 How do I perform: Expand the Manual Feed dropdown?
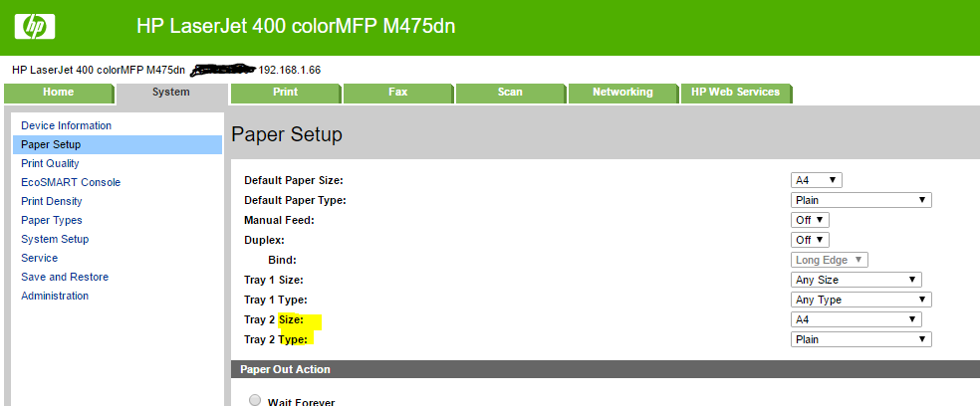click(810, 220)
